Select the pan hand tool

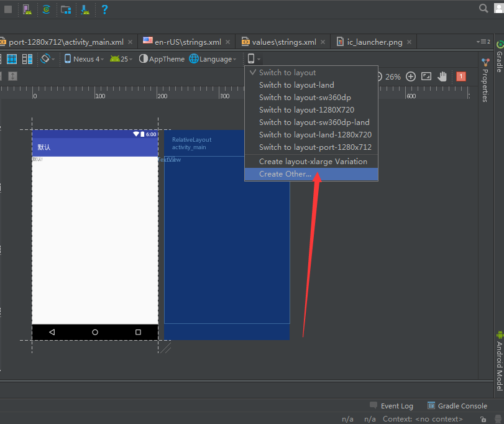(442, 76)
